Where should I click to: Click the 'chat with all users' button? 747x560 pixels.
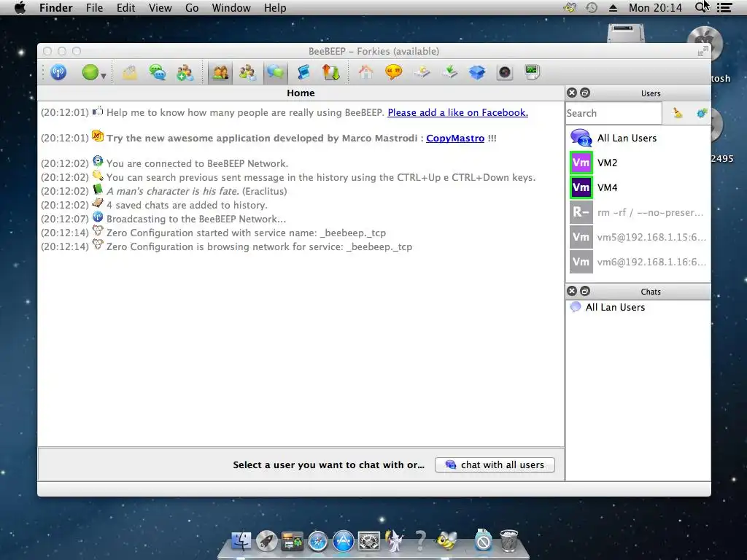point(495,464)
